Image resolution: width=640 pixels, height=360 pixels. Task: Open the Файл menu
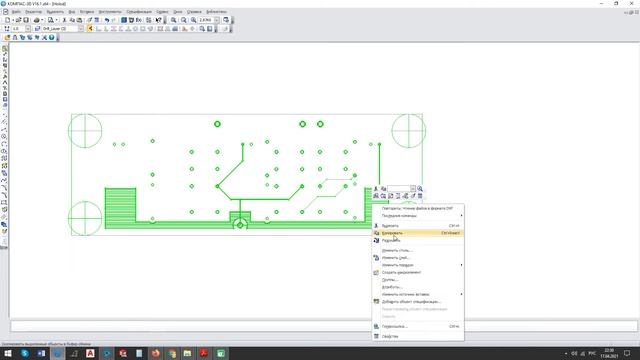click(16, 12)
